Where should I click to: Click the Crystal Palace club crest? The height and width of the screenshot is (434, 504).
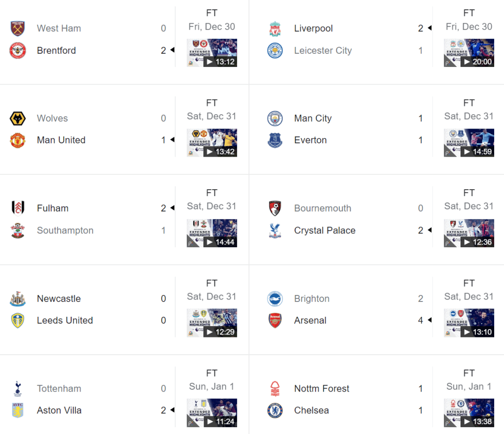[x=275, y=231]
